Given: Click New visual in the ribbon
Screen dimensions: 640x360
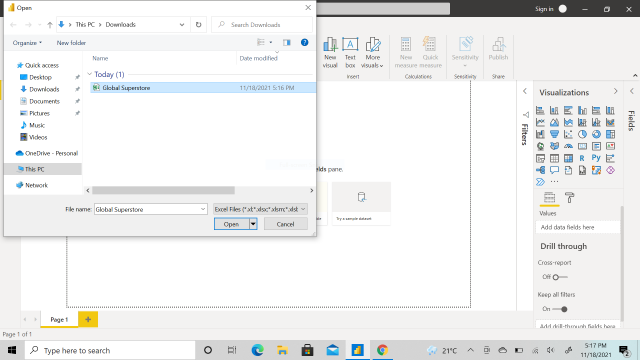Looking at the screenshot, I should click(330, 53).
